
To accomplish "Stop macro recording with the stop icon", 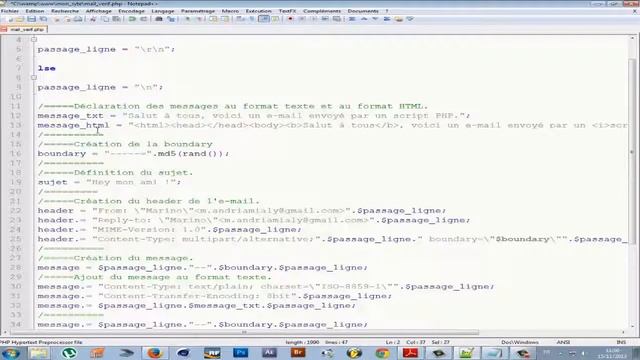I will point(302,19).
